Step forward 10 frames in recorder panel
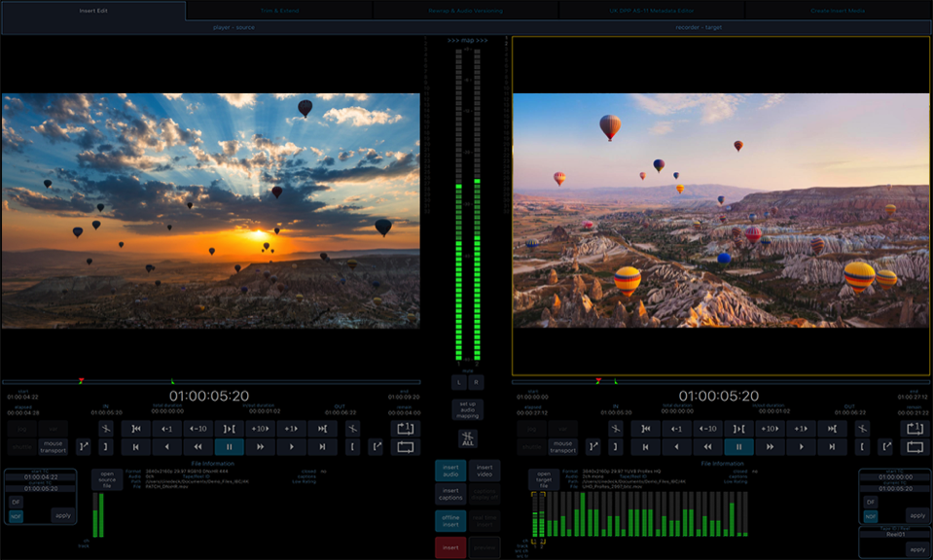Image resolution: width=933 pixels, height=560 pixels. tap(769, 429)
